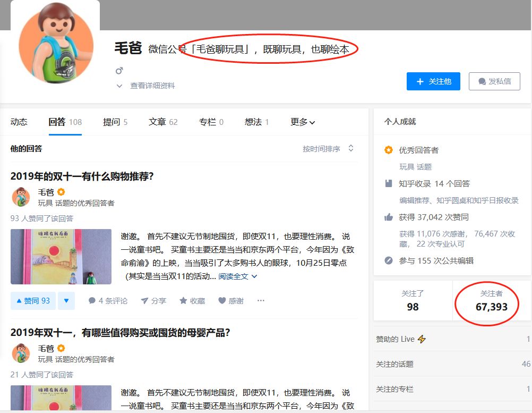The width and height of the screenshot is (532, 413).
Task: Expand 查看详细资料 profile details
Action: (145, 86)
